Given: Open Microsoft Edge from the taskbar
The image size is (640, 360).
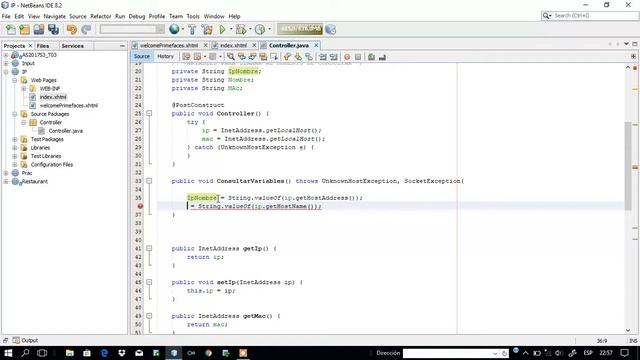Looking at the screenshot, I should [x=104, y=353].
